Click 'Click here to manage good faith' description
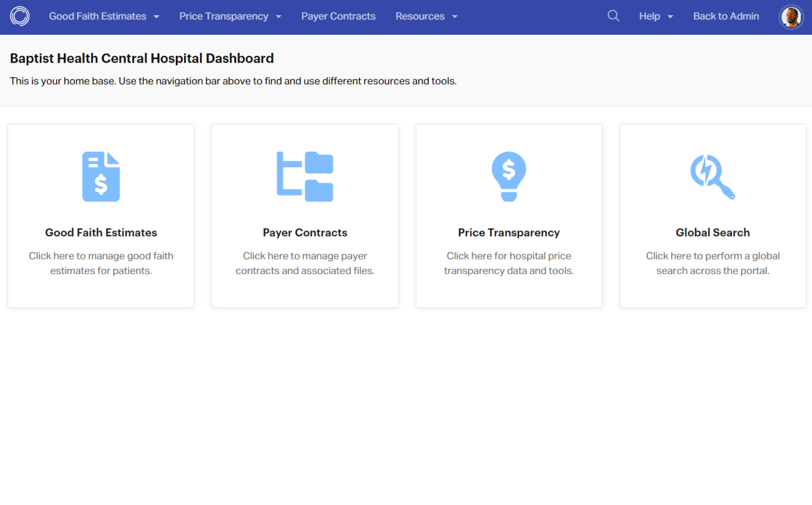 pyautogui.click(x=101, y=263)
